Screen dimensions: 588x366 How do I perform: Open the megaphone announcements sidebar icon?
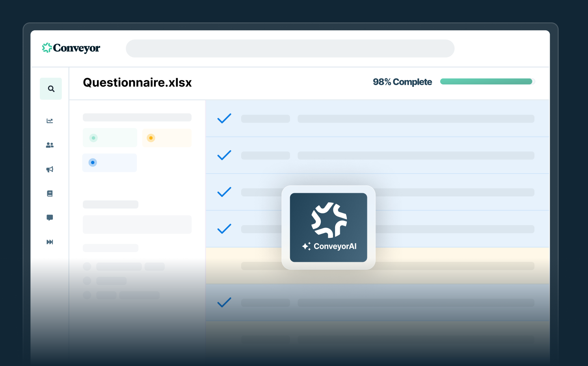click(x=50, y=169)
